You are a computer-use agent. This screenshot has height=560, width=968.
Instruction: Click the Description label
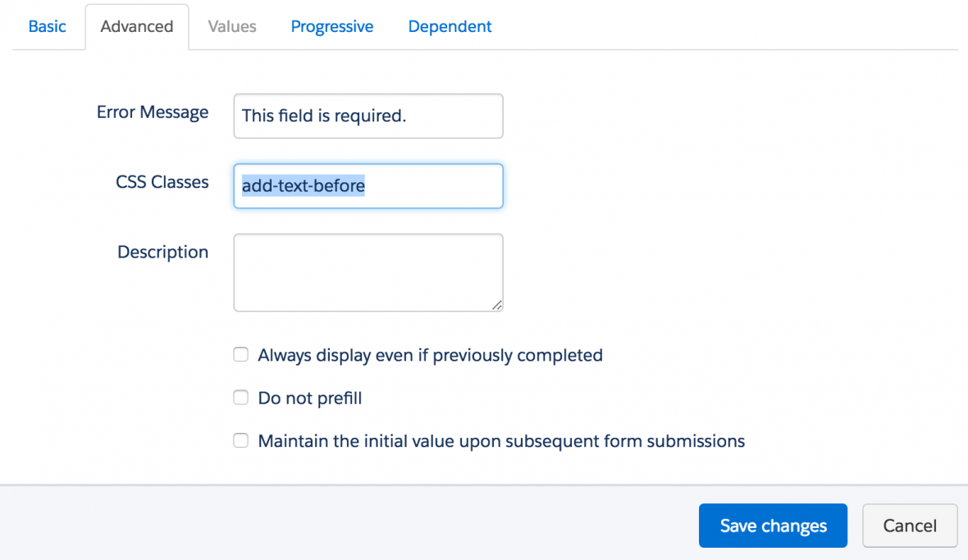[x=162, y=252]
